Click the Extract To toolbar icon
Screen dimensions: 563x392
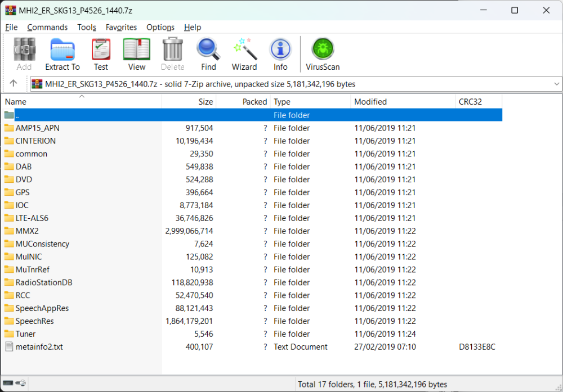tap(62, 49)
